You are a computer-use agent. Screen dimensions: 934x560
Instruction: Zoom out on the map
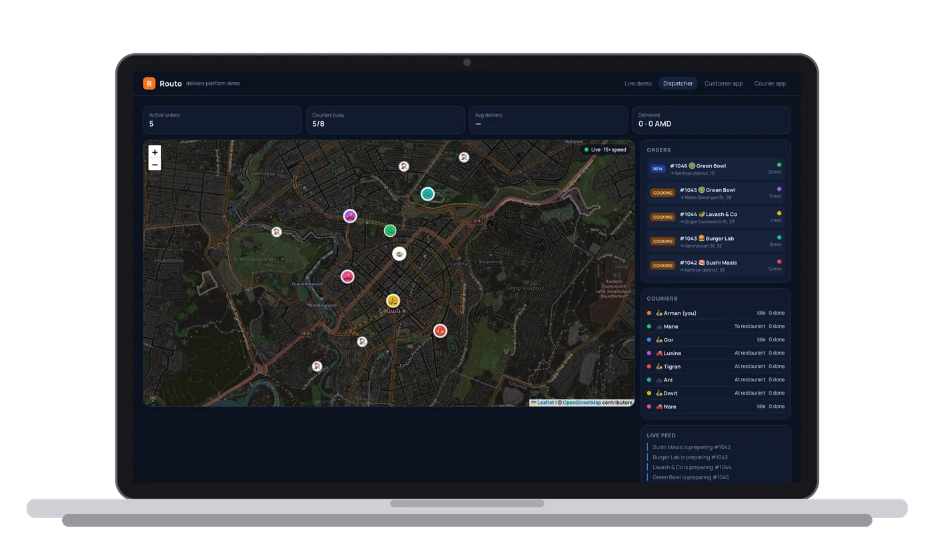click(155, 165)
